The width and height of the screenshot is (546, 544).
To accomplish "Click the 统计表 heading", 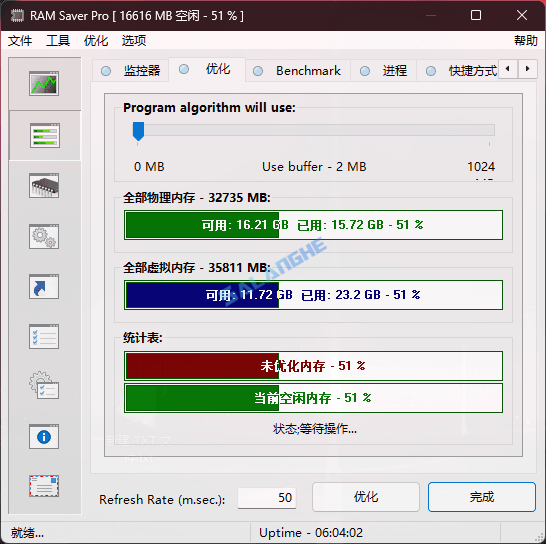I will 143,338.
